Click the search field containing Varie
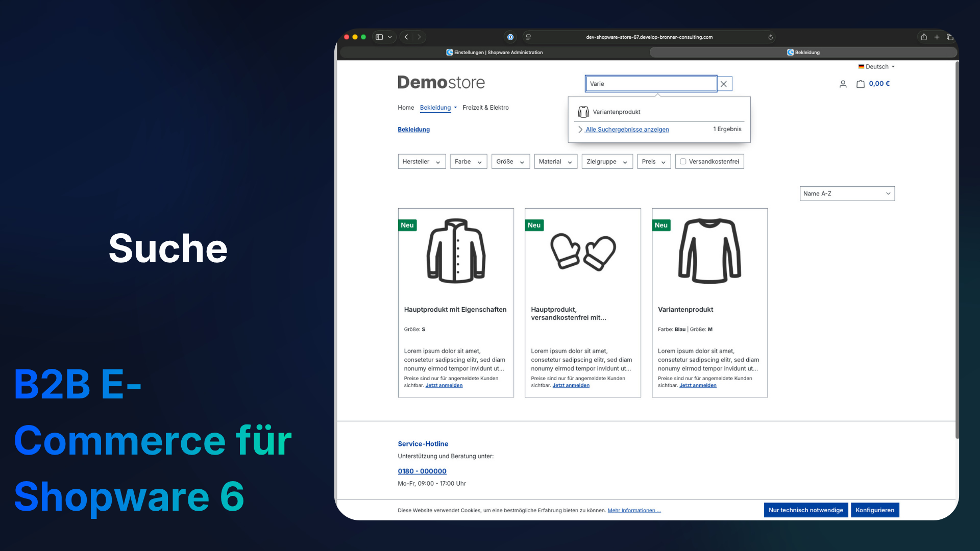 pyautogui.click(x=651, y=84)
